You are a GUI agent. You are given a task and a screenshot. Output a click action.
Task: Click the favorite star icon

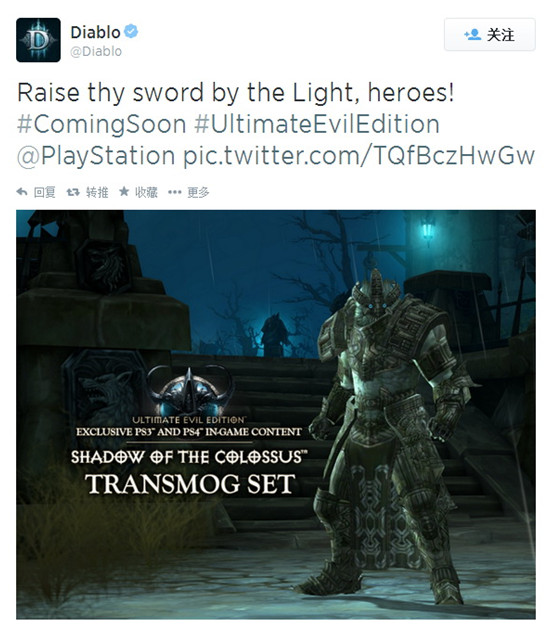[124, 192]
